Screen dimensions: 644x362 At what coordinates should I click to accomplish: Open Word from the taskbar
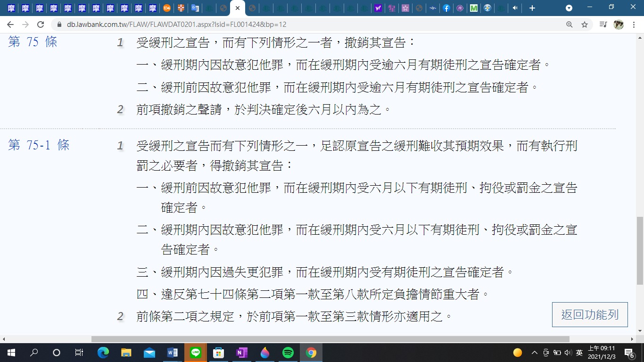click(x=172, y=353)
